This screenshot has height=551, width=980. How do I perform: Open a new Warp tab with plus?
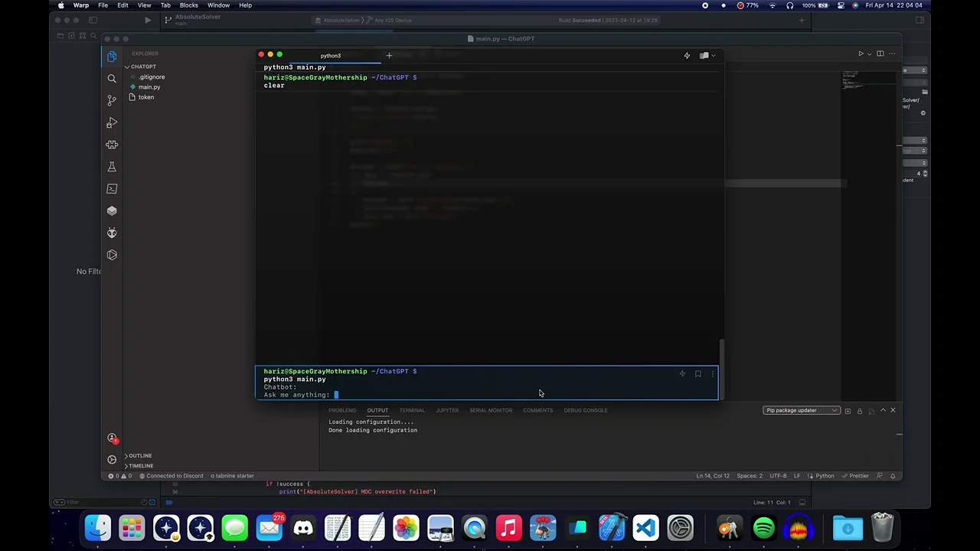point(389,55)
